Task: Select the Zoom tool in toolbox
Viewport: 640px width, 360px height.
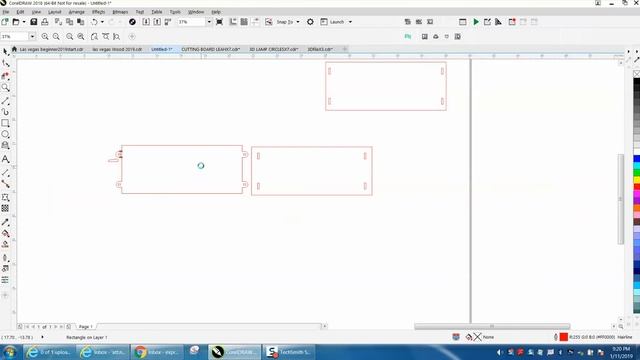Action: (x=5, y=87)
